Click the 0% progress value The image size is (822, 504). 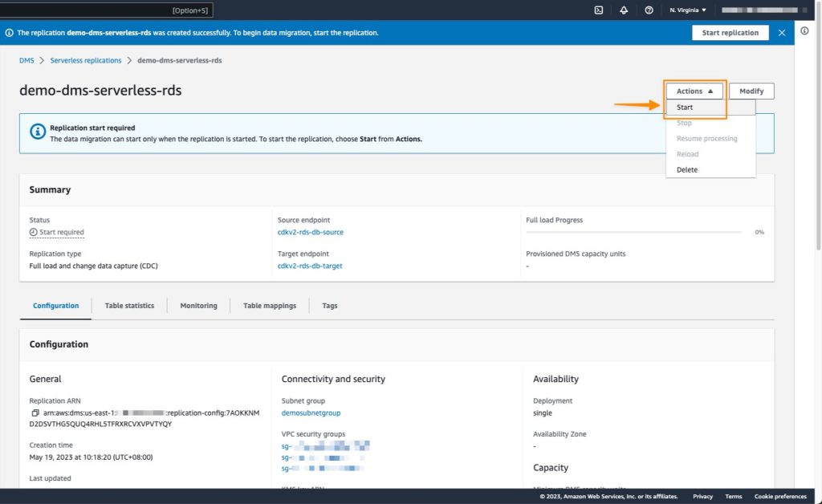[759, 232]
